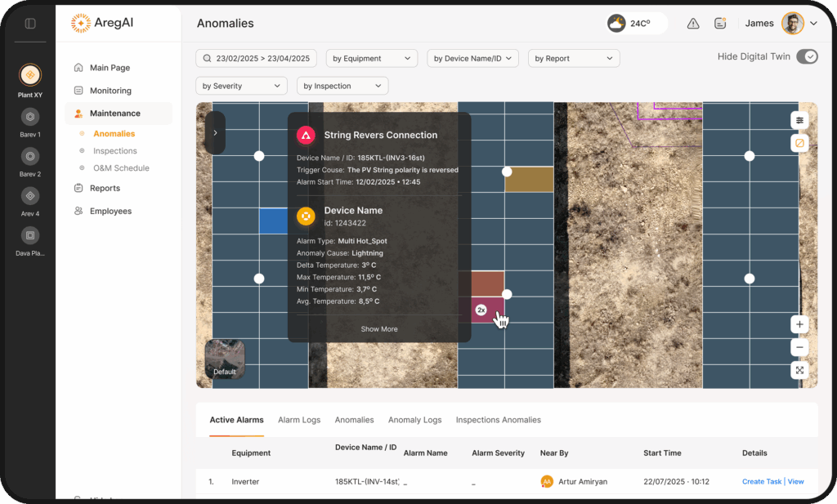Toggle the Hide Digital Twin switch

point(807,56)
